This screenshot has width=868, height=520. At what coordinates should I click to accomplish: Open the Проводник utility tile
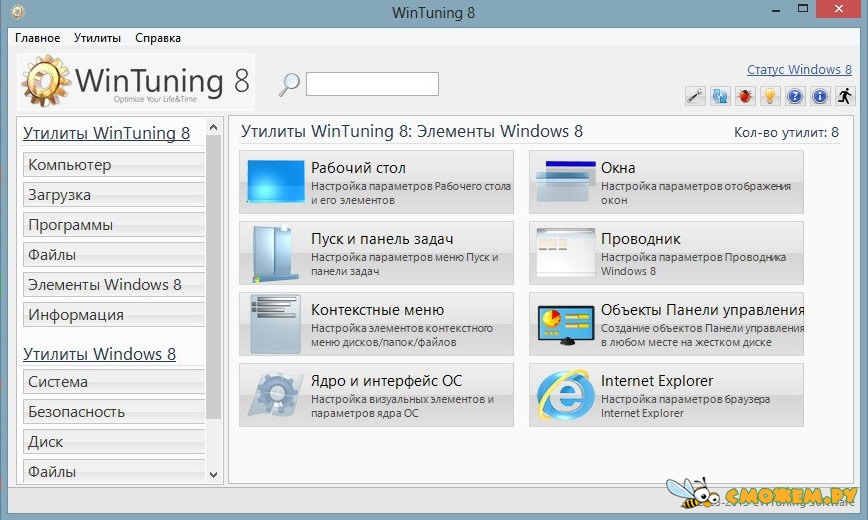(x=666, y=253)
